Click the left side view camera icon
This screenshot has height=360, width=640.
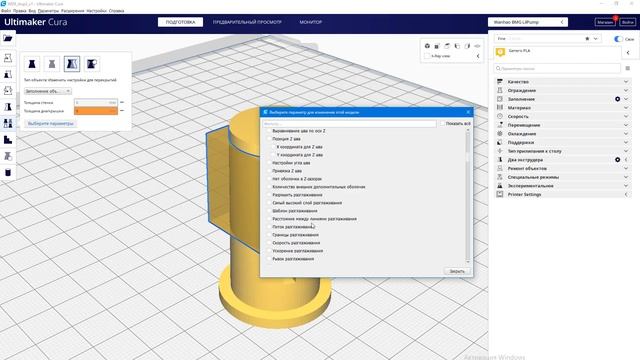[x=457, y=46]
